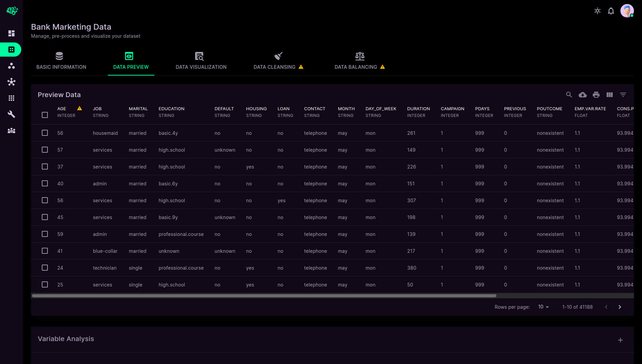Viewport: 642px width, 364px height.
Task: Click 'housemaid' job cell
Action: click(x=105, y=133)
